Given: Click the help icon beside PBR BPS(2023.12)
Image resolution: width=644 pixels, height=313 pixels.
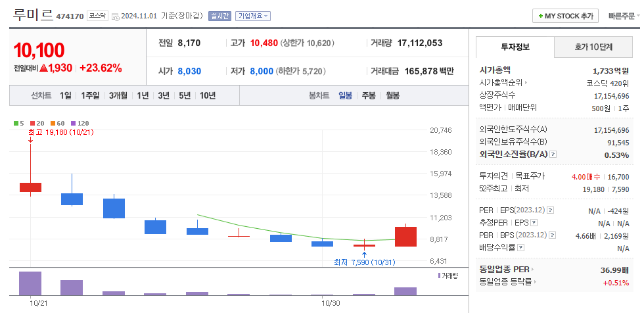Looking at the screenshot, I should [x=552, y=235].
